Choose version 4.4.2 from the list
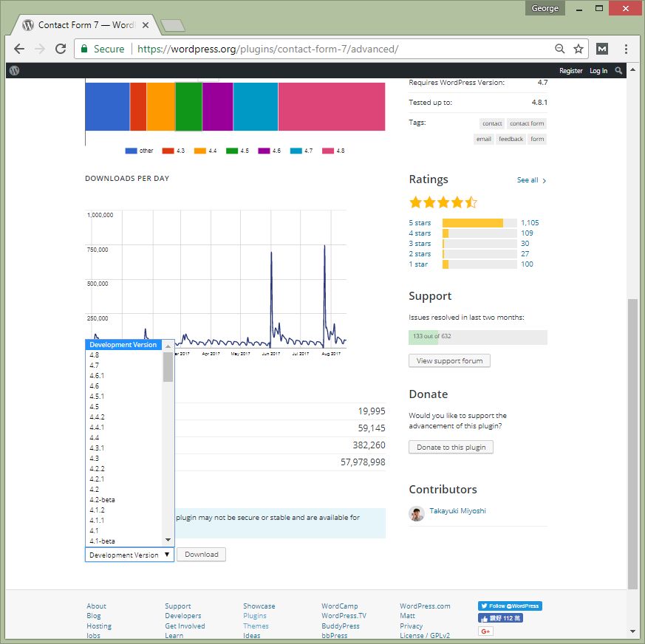645x644 pixels. 123,417
